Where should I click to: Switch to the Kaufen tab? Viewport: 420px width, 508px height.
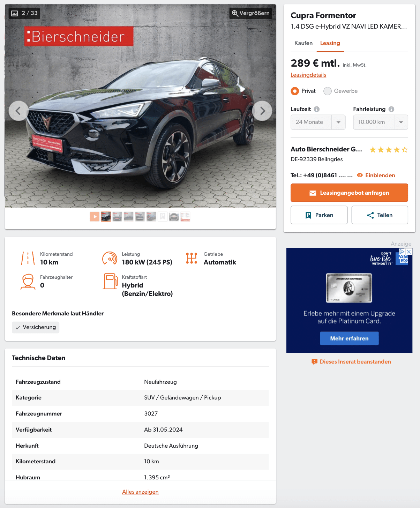[303, 43]
